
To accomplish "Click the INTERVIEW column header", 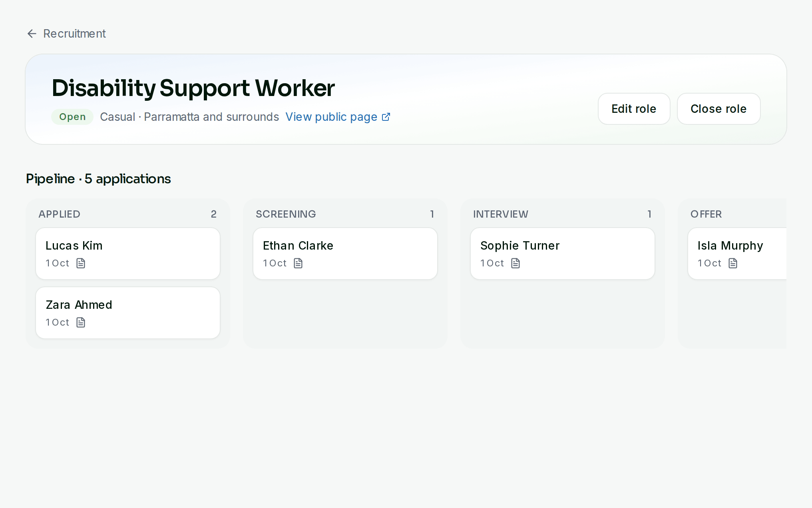I will pos(500,214).
